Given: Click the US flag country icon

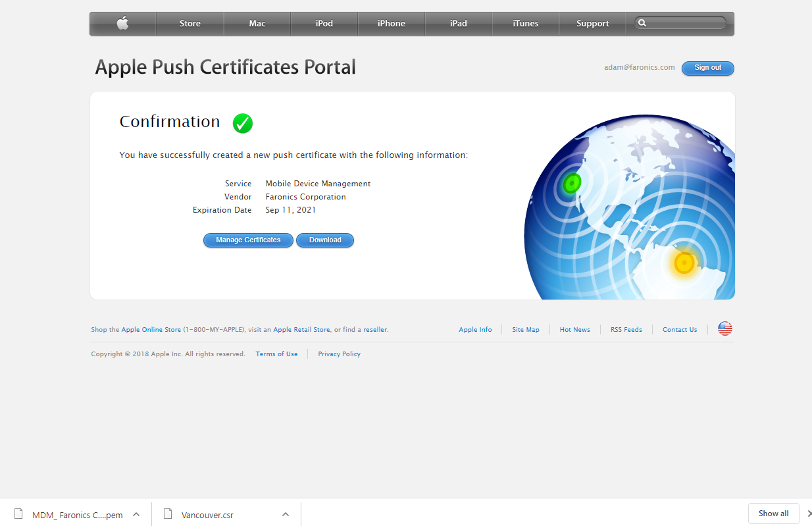Looking at the screenshot, I should click(724, 329).
